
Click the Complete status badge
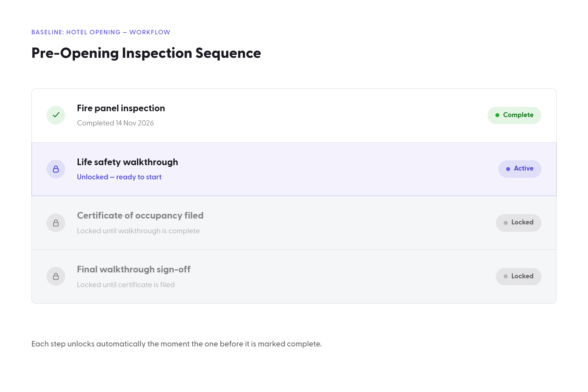(x=514, y=115)
